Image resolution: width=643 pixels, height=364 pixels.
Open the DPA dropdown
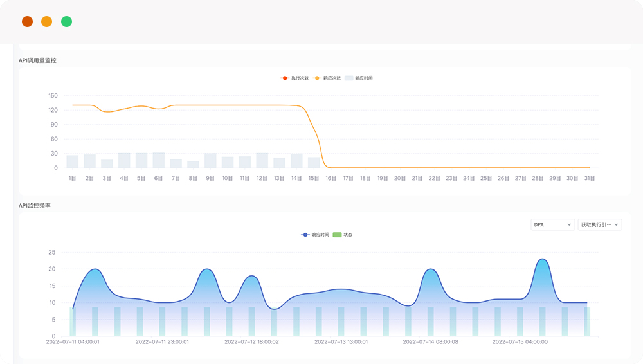(x=552, y=224)
